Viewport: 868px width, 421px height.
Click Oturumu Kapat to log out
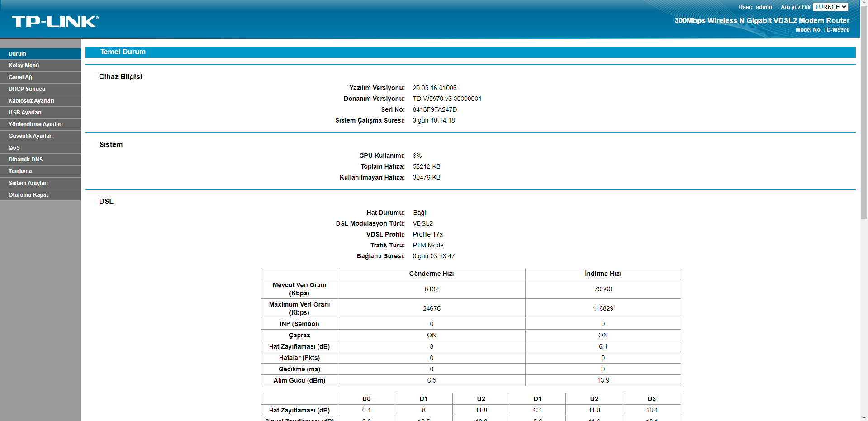point(40,195)
